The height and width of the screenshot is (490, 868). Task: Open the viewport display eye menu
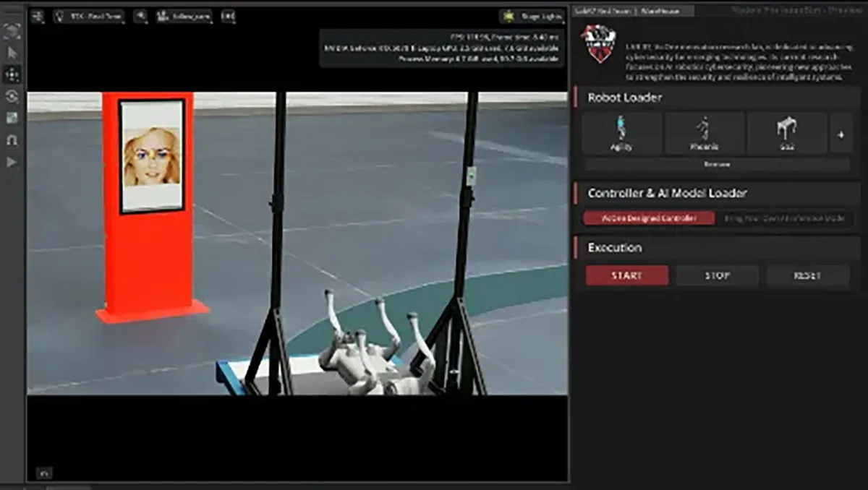coord(140,16)
